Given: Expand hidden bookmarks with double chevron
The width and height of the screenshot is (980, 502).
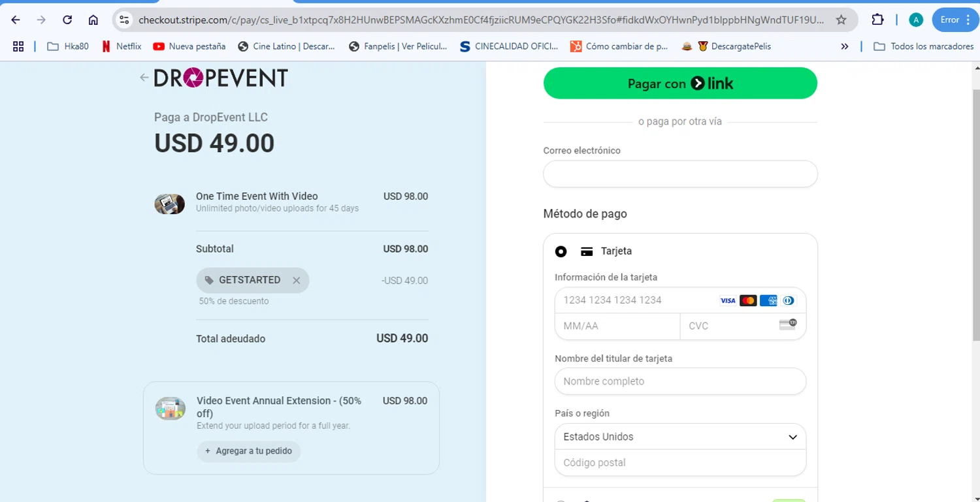Looking at the screenshot, I should click(845, 46).
